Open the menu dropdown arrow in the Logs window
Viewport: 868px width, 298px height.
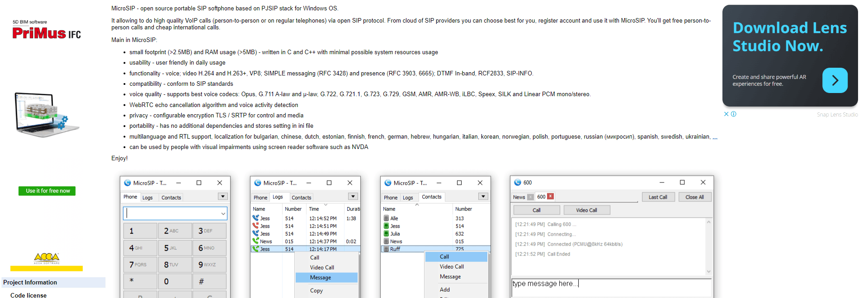coord(353,196)
